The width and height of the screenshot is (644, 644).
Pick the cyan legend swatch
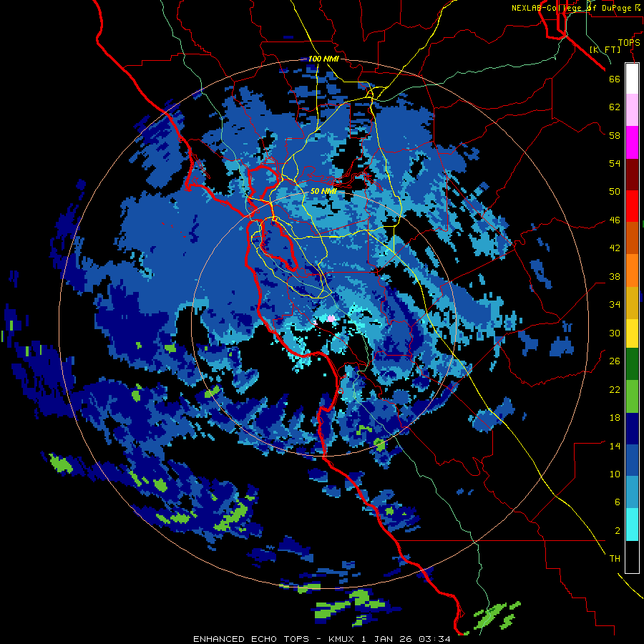click(x=632, y=525)
